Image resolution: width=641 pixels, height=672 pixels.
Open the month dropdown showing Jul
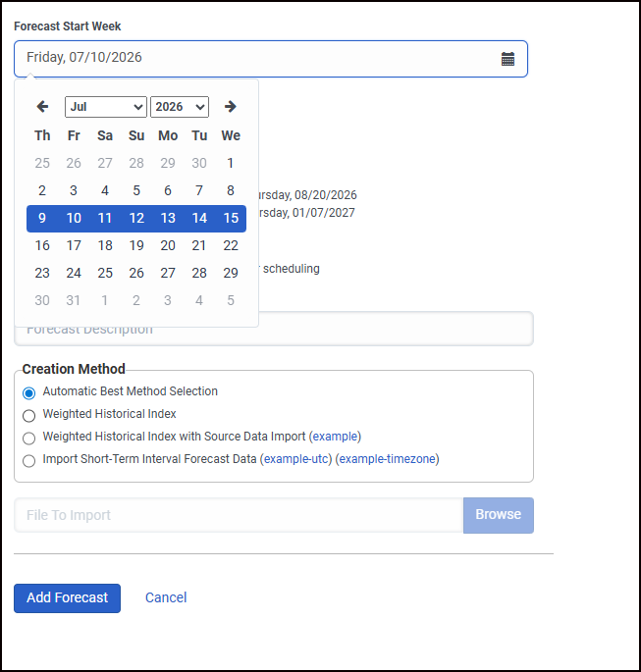(106, 107)
